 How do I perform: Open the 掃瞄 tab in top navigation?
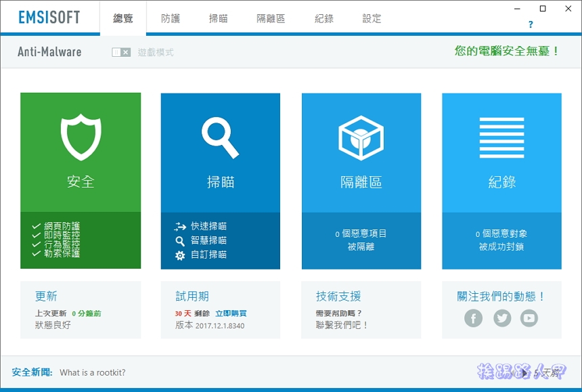coord(218,18)
